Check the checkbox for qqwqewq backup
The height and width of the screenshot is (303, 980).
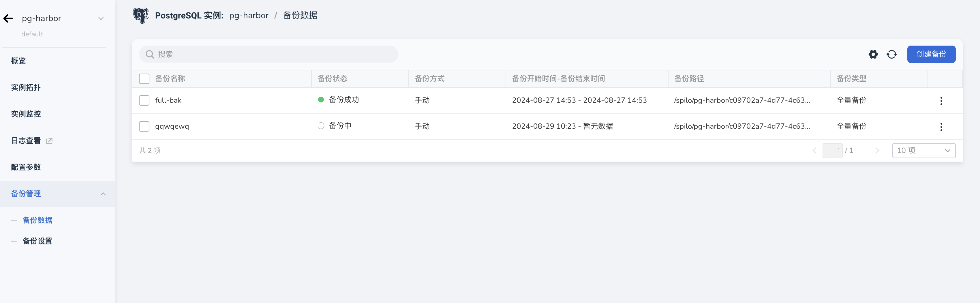coord(144,126)
